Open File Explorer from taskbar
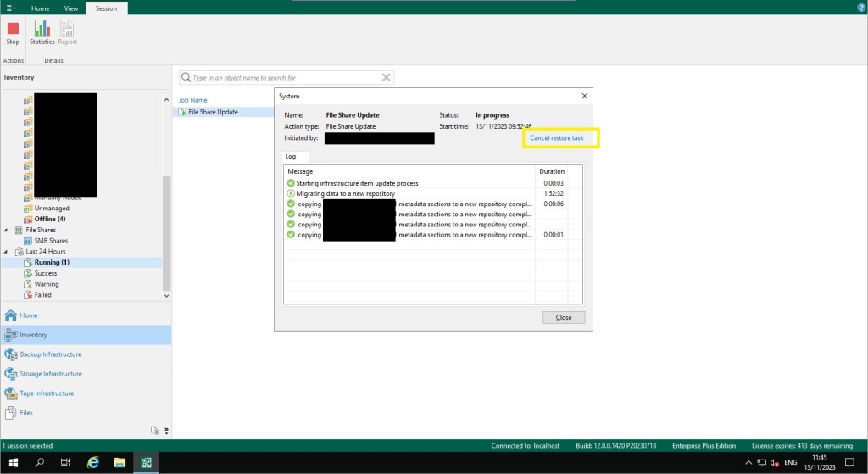The image size is (868, 474). 119,462
